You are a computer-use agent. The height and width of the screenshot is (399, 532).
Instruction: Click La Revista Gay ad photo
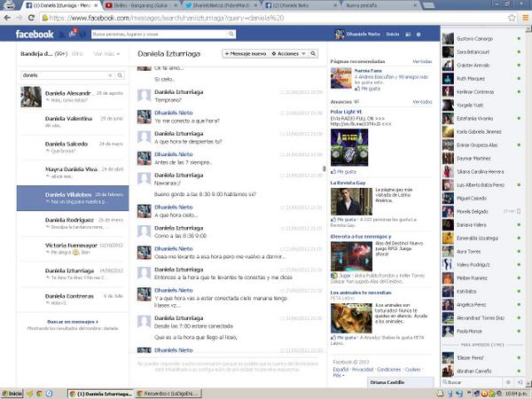click(351, 201)
